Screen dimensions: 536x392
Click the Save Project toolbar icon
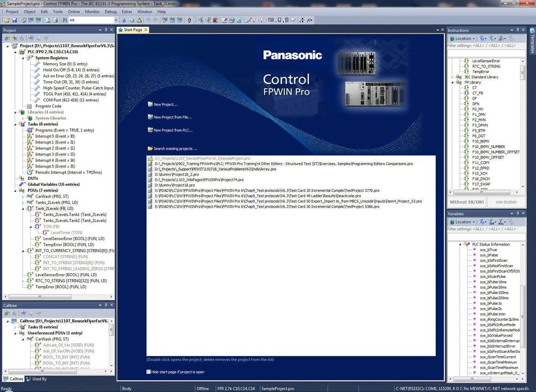(x=14, y=20)
